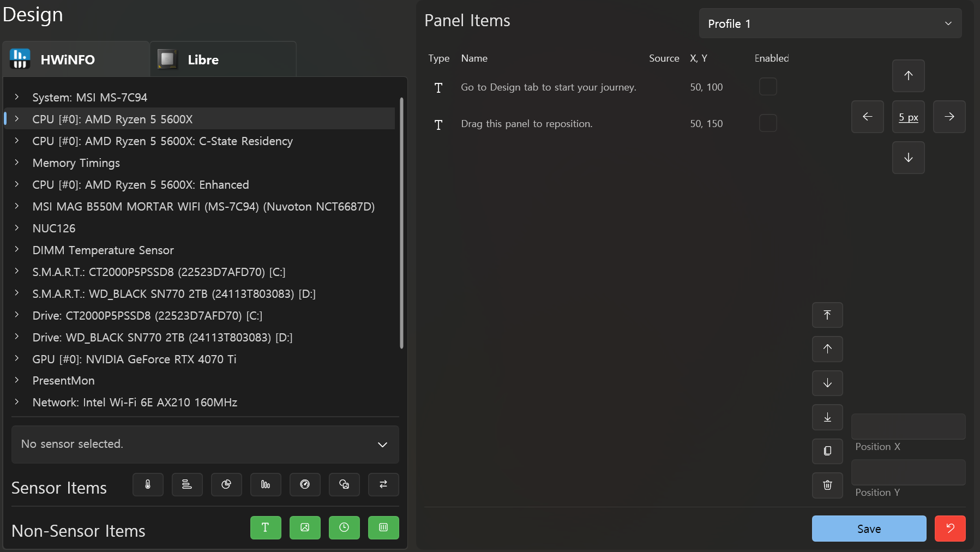Expand Memory Timings node

17,162
